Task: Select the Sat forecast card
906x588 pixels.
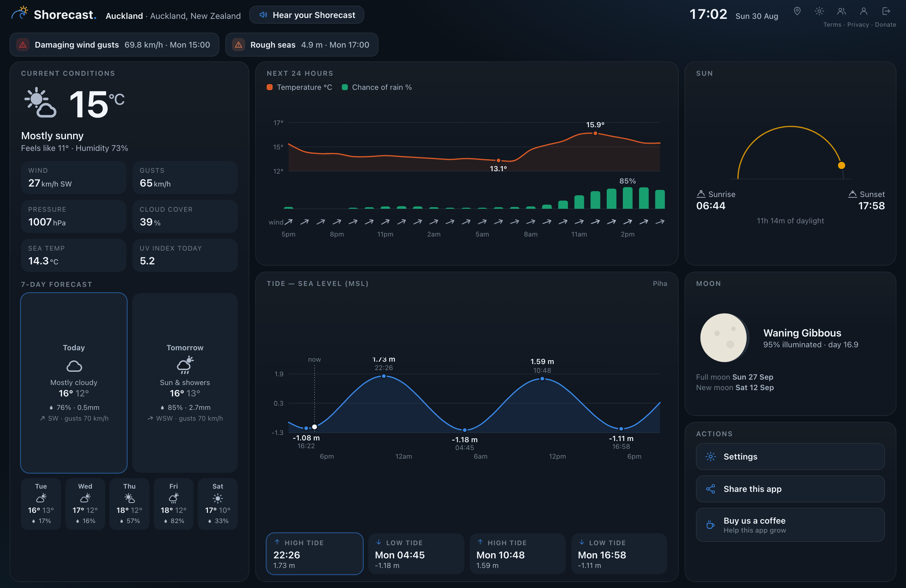Action: tap(218, 504)
